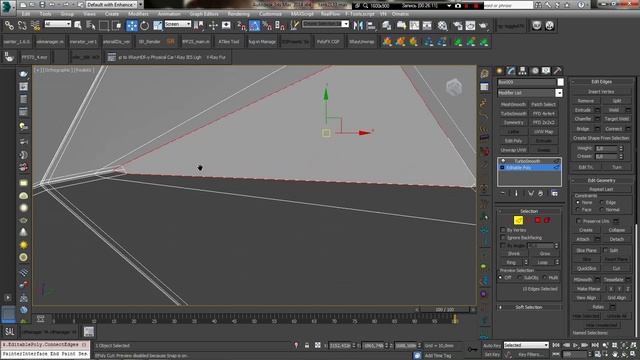Click Configure Modifier Sets icon

[554, 193]
